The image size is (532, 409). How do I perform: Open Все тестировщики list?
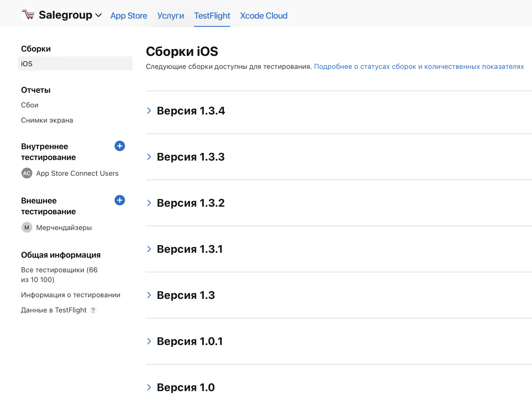(59, 275)
